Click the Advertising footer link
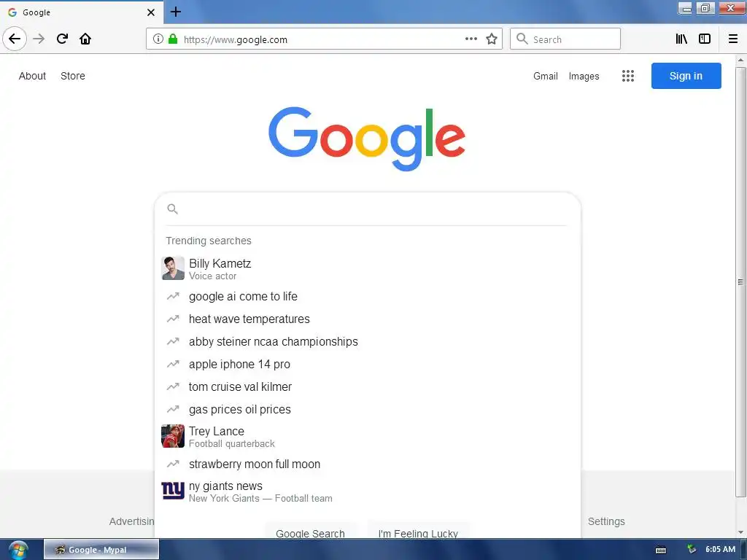 [131, 521]
